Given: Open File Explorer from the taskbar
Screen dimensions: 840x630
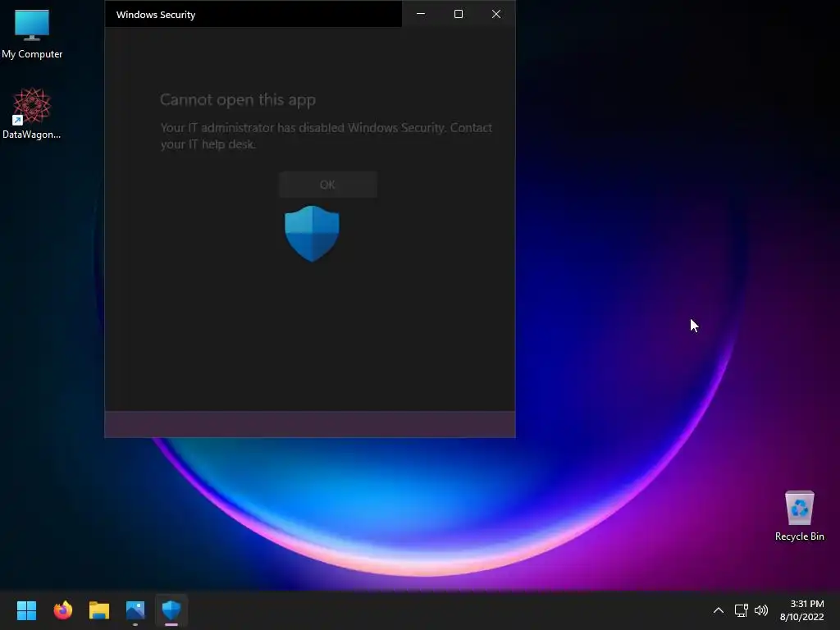Looking at the screenshot, I should 99,610.
